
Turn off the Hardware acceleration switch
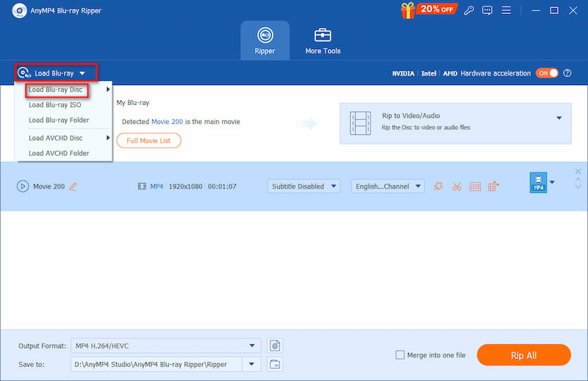(x=547, y=73)
